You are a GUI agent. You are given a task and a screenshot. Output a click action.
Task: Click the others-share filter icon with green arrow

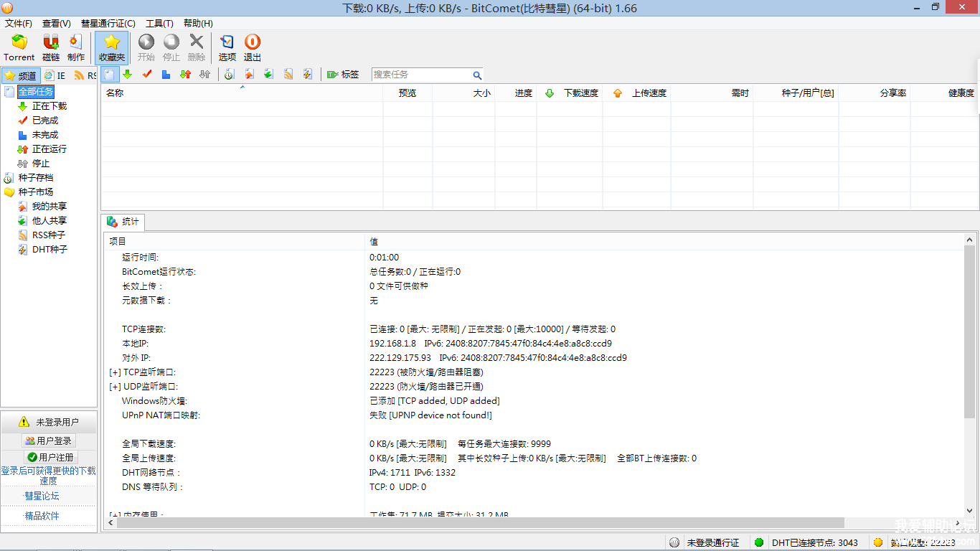[x=268, y=75]
